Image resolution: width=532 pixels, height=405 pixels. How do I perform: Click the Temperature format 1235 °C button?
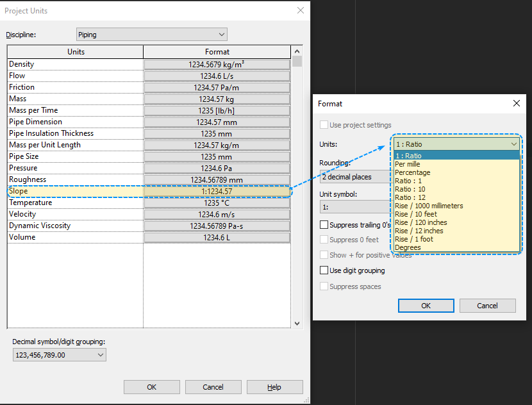point(217,203)
